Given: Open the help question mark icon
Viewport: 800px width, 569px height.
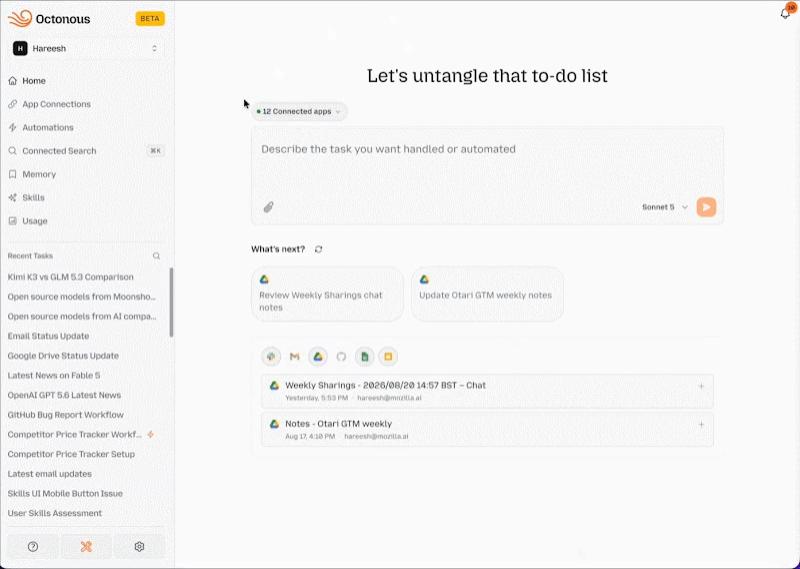Looking at the screenshot, I should [33, 547].
